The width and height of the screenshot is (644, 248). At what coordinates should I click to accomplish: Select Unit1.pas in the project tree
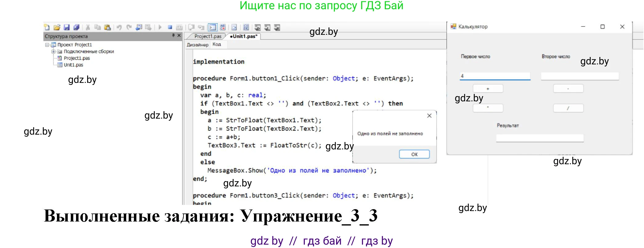(73, 65)
